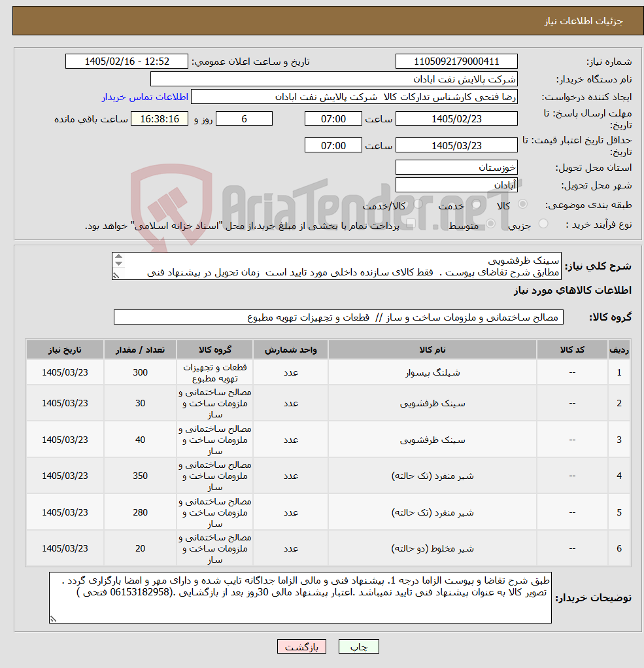Click the ردیف column header
This screenshot has width=644, height=668.
[619, 350]
